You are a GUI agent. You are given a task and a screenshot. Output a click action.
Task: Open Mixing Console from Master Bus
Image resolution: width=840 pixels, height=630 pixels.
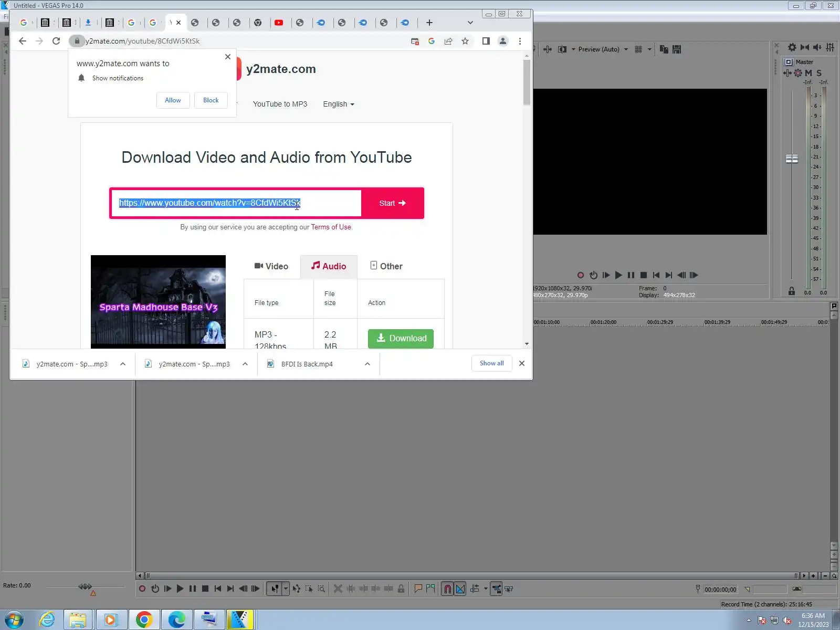click(x=830, y=47)
